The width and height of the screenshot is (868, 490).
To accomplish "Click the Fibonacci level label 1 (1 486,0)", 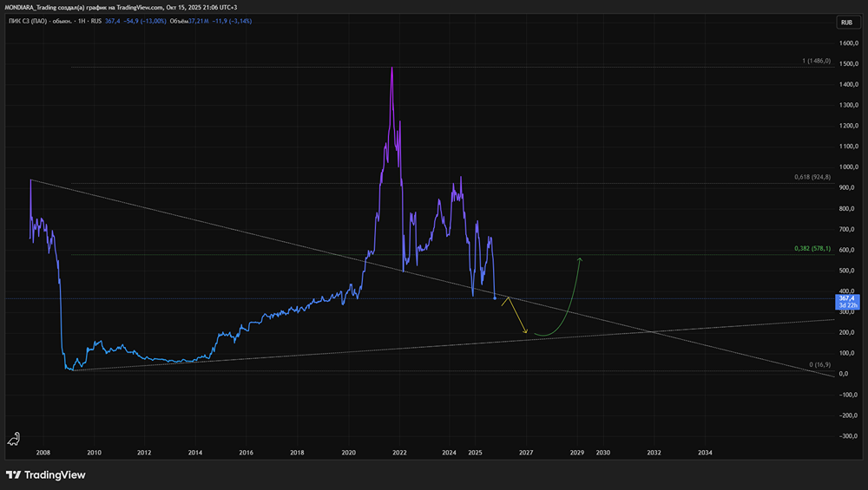I will tap(817, 61).
